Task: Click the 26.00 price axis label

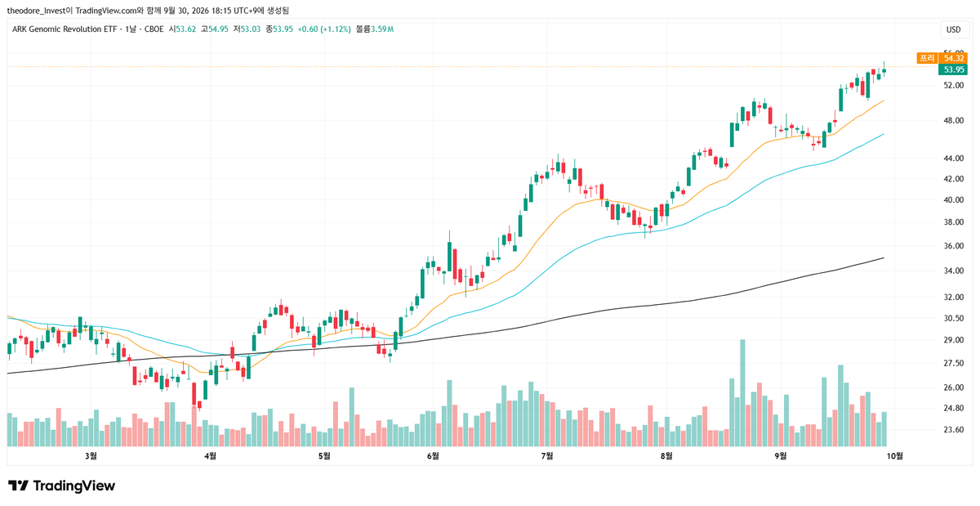Action: [x=953, y=387]
